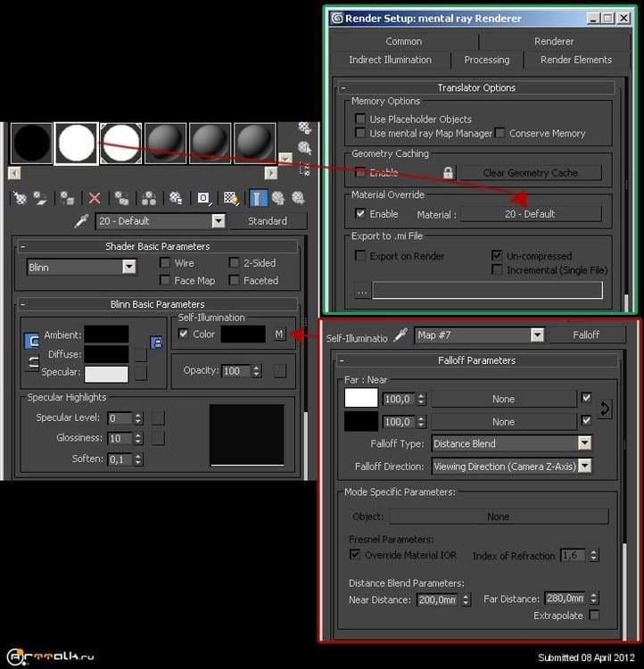Switch to the Renderer tab

pyautogui.click(x=554, y=41)
